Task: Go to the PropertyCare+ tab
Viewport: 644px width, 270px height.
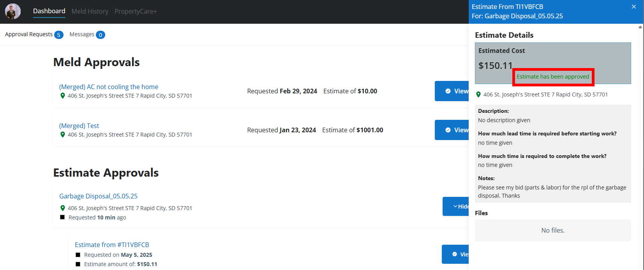Action: (x=136, y=12)
